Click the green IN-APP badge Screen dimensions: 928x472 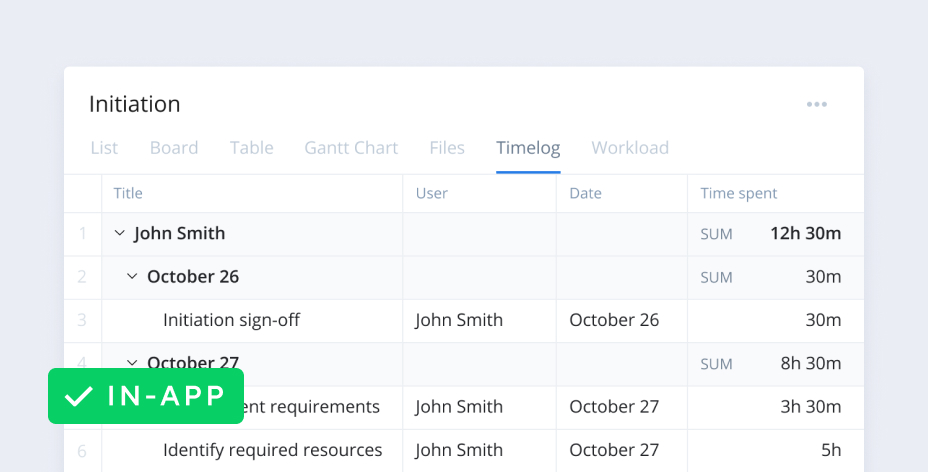click(146, 396)
